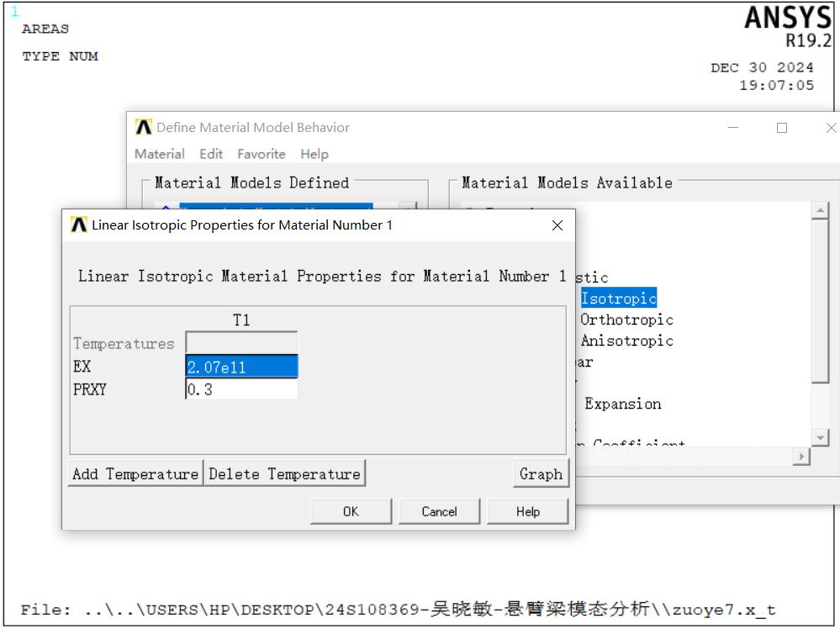
Task: Click the AREAS label in graphics window
Action: 45,29
